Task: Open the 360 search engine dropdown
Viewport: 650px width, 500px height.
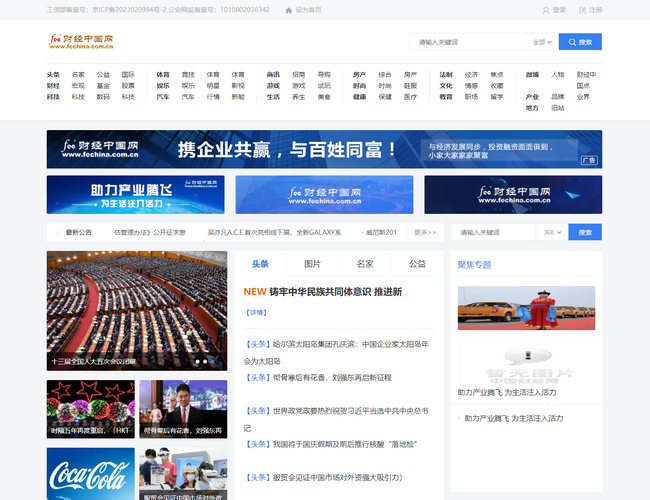Action: tap(550, 232)
